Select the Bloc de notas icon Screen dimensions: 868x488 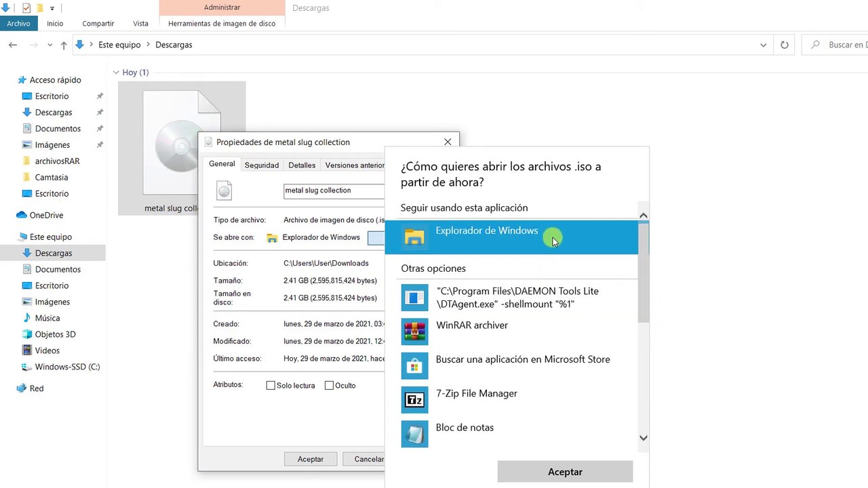tap(414, 434)
